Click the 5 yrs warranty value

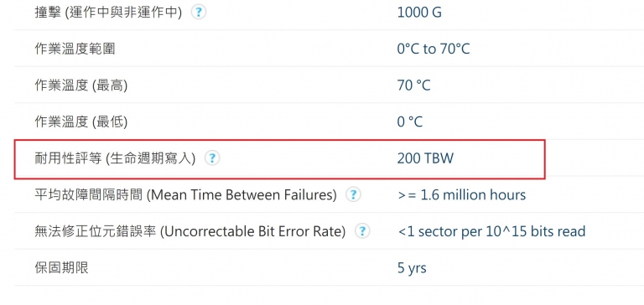coord(412,268)
